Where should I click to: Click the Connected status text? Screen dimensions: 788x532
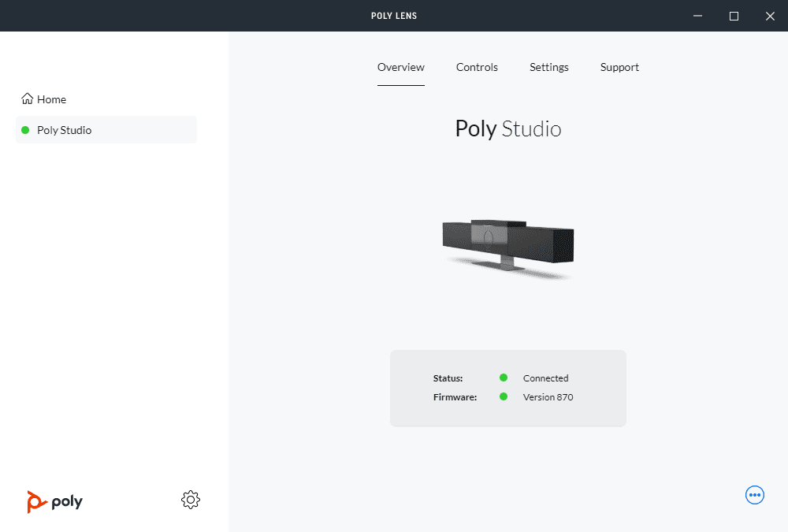[546, 378]
